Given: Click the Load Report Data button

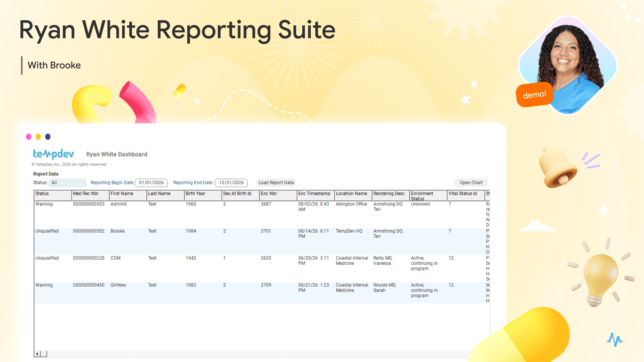Looking at the screenshot, I should click(x=276, y=183).
